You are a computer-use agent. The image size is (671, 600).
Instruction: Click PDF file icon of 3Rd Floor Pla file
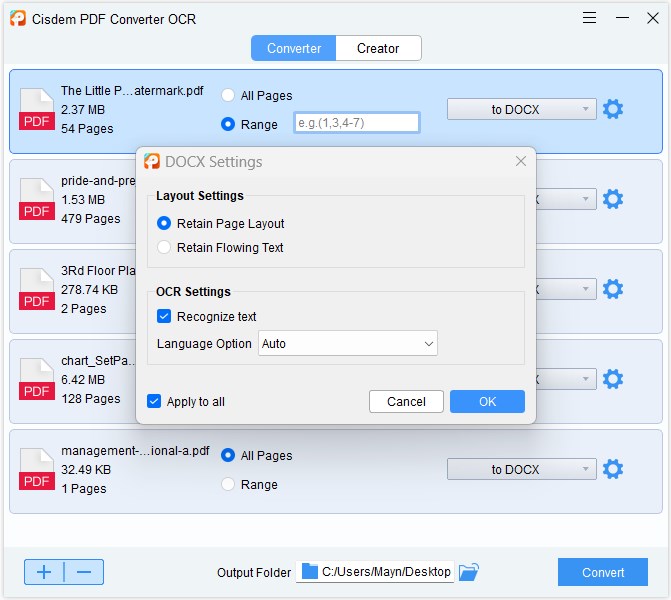37,289
